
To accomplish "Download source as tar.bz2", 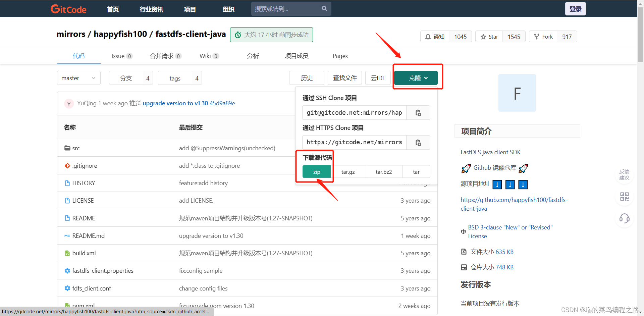I will coord(384,172).
